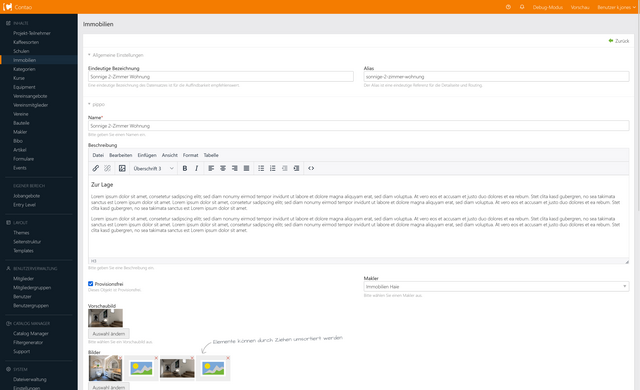640x390 pixels.
Task: Click the Name input field
Action: point(358,126)
